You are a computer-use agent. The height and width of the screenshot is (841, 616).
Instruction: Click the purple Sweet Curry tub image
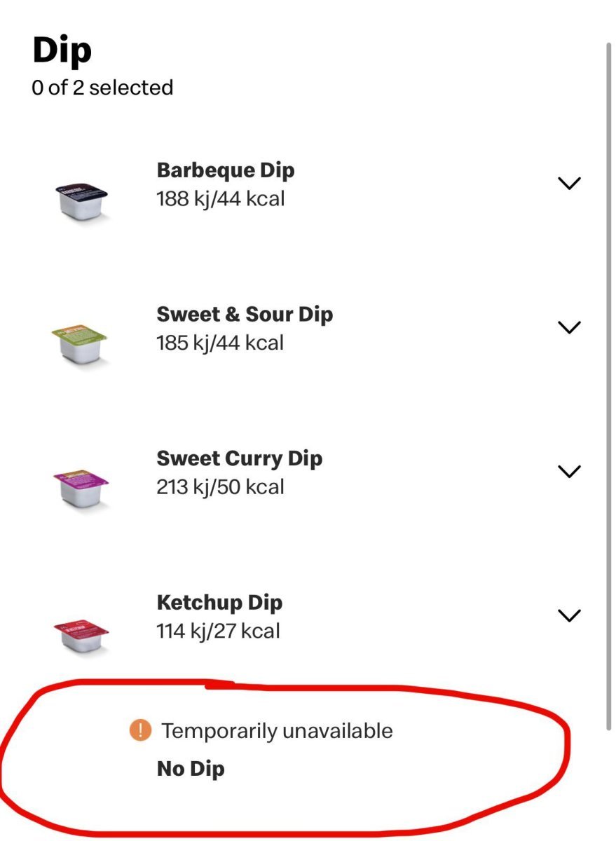pos(82,488)
